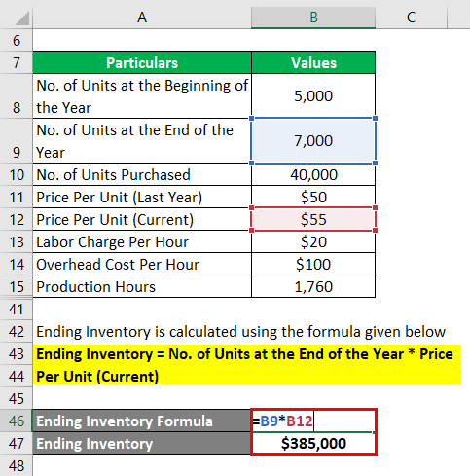Viewport: 470px width, 476px height.
Task: Select the $20 value cell
Action: pos(313,242)
